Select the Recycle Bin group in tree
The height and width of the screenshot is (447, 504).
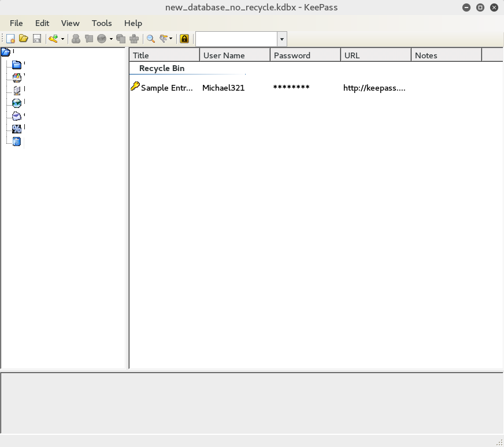click(x=17, y=141)
